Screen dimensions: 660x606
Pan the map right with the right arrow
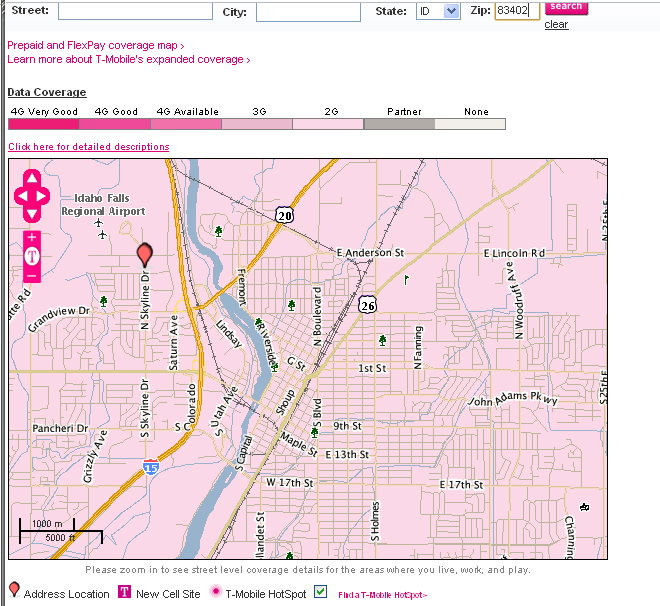click(42, 196)
